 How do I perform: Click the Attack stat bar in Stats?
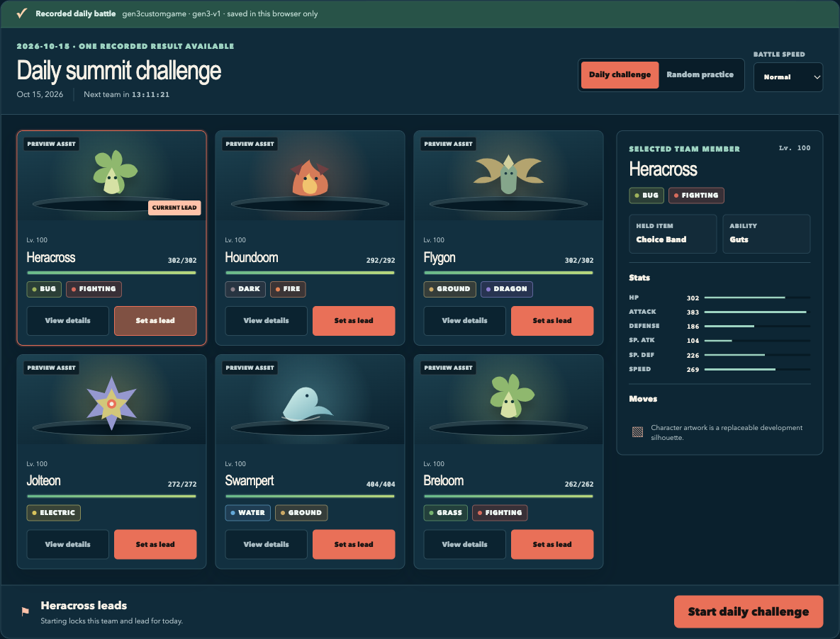[x=757, y=312]
